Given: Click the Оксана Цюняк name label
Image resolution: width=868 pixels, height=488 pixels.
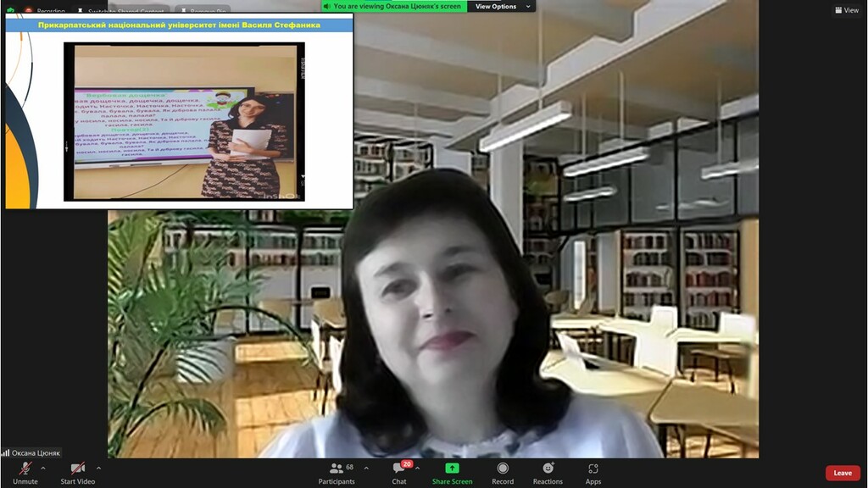Looking at the screenshot, I should [31, 452].
